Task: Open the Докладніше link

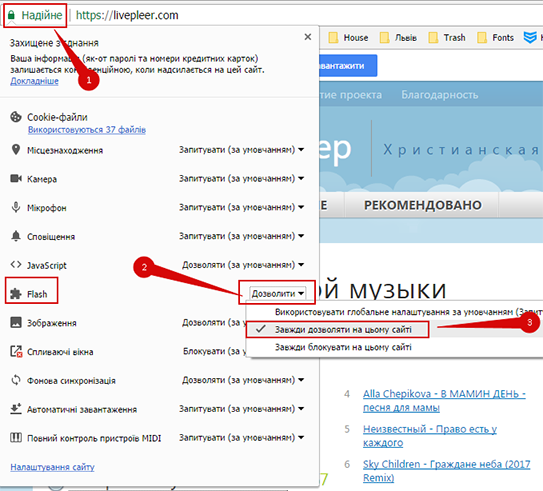Action: pos(34,81)
